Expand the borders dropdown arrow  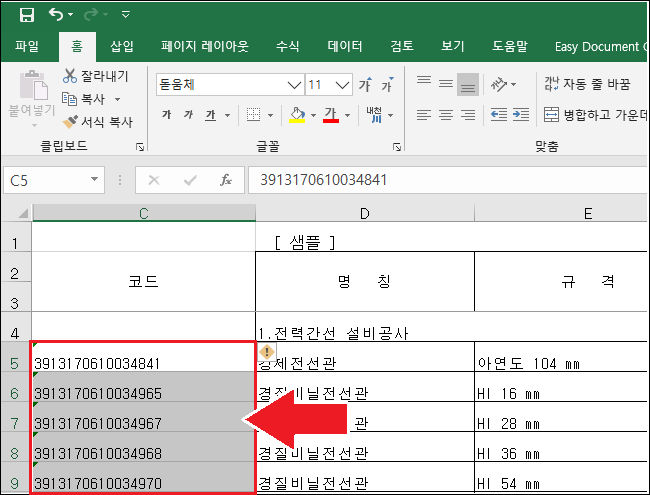click(271, 115)
